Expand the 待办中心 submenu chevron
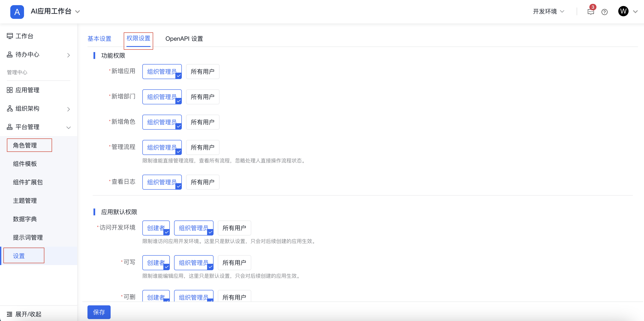The image size is (644, 321). [69, 55]
